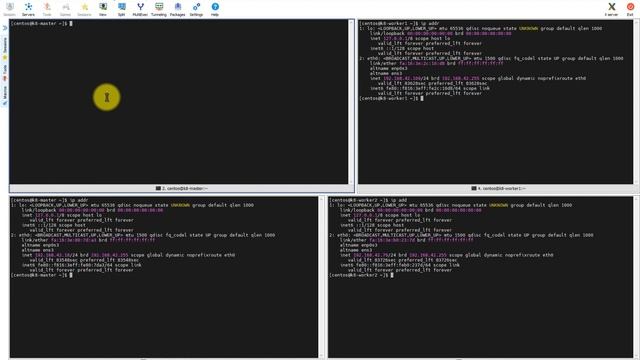640x360 pixels.
Task: Focus the empty k8-master terminal prompt
Action: tap(41, 24)
